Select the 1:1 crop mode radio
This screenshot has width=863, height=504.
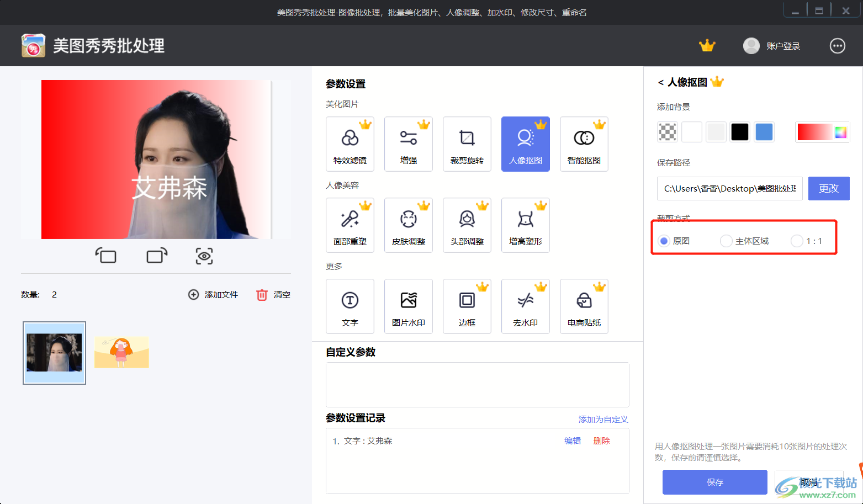pyautogui.click(x=797, y=241)
